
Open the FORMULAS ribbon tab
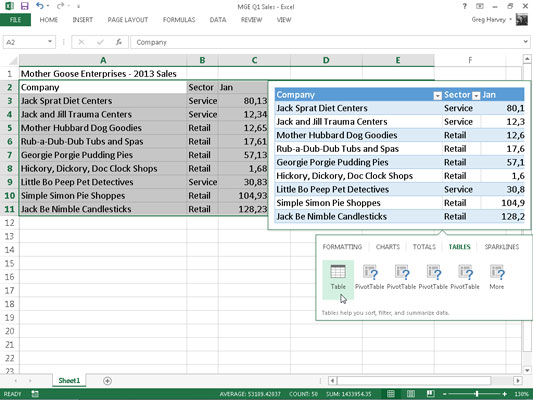[x=179, y=20]
